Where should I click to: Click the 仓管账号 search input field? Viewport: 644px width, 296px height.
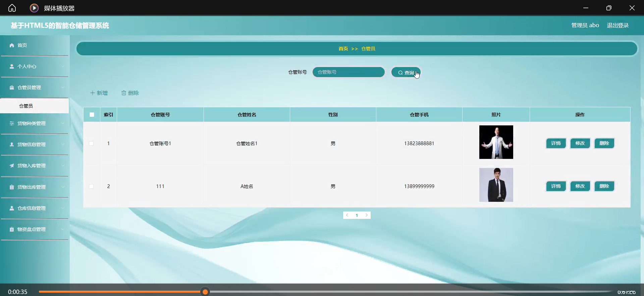pos(348,72)
